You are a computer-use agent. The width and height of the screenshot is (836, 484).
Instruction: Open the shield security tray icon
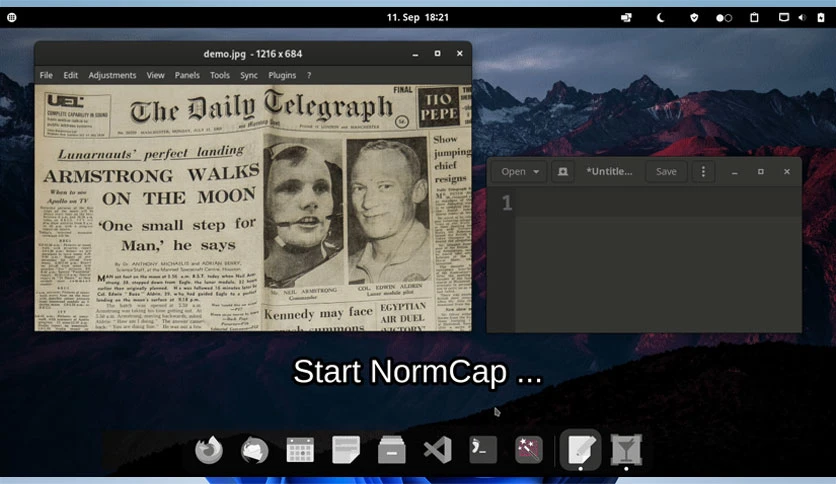click(x=694, y=18)
